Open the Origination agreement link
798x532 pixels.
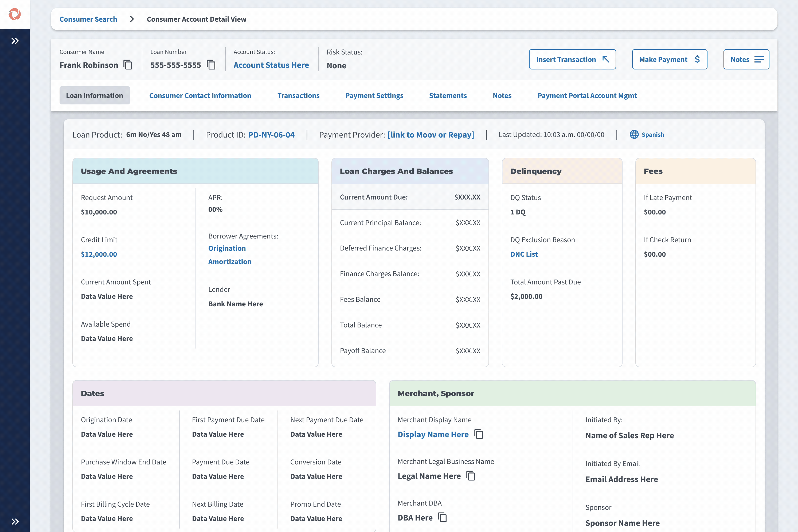click(227, 248)
